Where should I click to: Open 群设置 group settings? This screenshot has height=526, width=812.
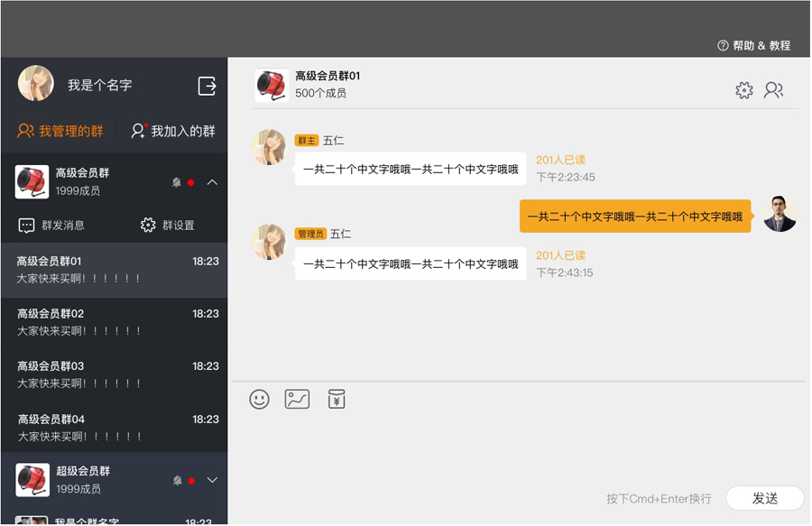click(167, 226)
